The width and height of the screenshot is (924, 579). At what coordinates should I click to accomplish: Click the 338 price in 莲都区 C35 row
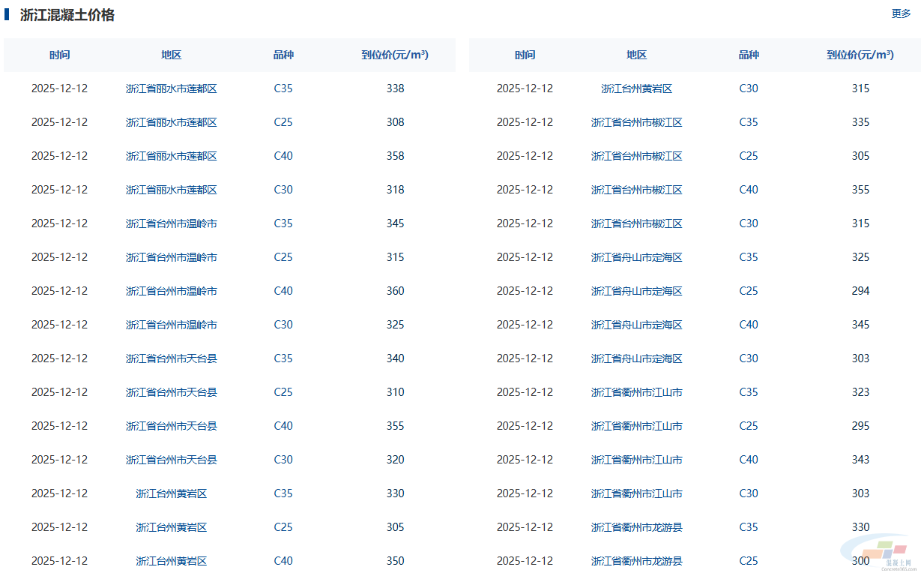395,88
